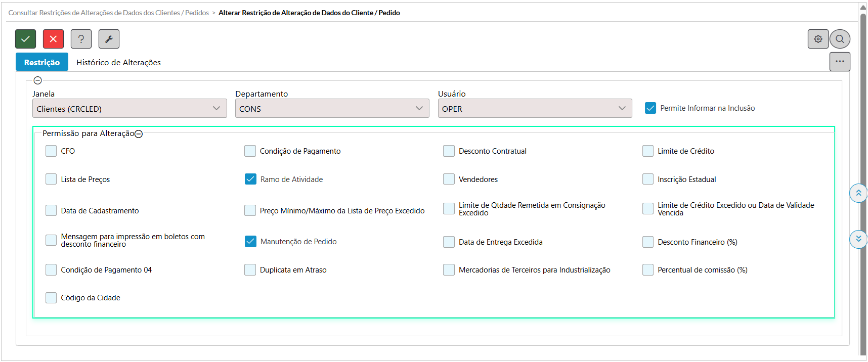The height and width of the screenshot is (362, 868).
Task: Open the three-dots more options icon
Action: point(840,62)
